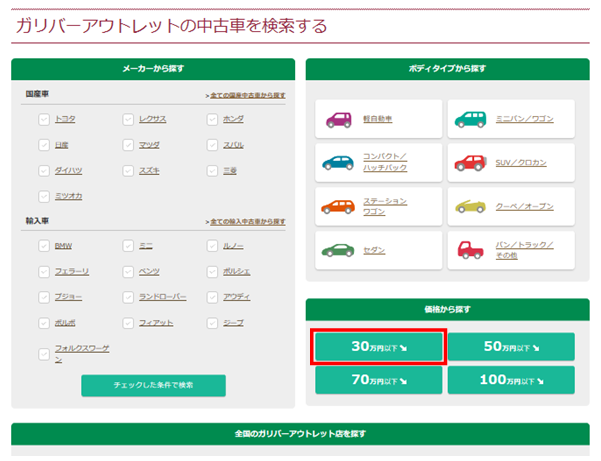The height and width of the screenshot is (461, 601).
Task: Click チェックした条件で検索 button
Action: (x=153, y=386)
